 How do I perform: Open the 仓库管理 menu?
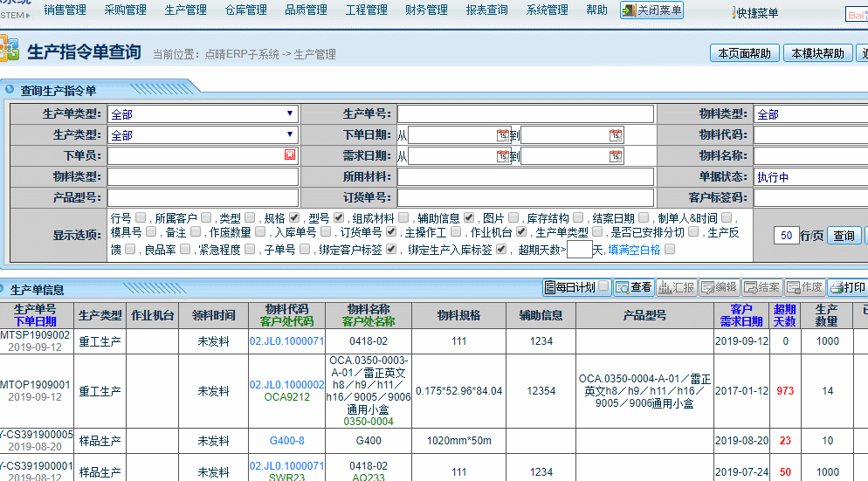click(245, 10)
